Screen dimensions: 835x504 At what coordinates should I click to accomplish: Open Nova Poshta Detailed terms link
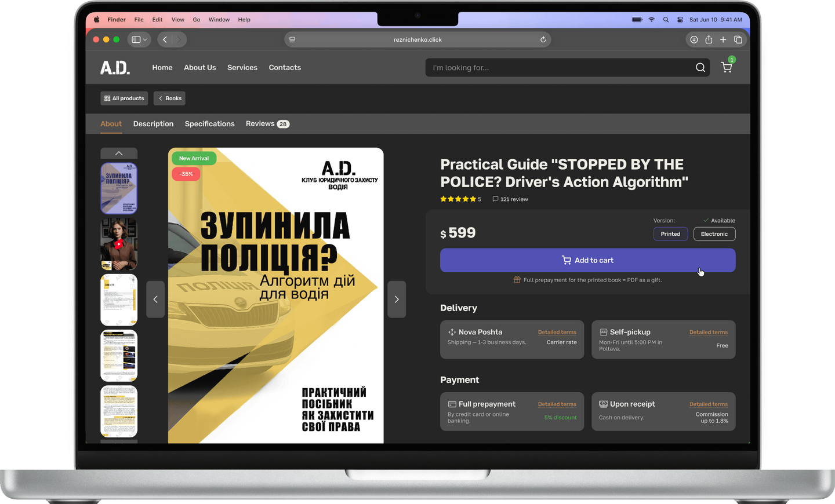(557, 333)
